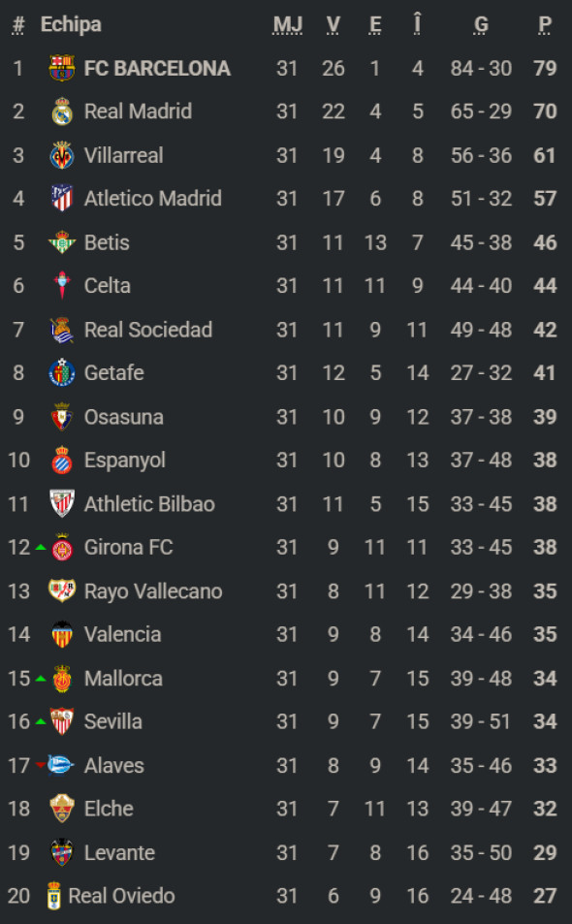Click the FC Barcelona club crest

point(61,68)
